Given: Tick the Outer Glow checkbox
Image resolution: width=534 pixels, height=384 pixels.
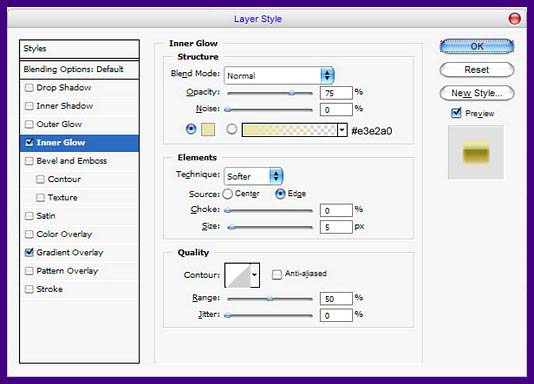Looking at the screenshot, I should click(x=29, y=124).
